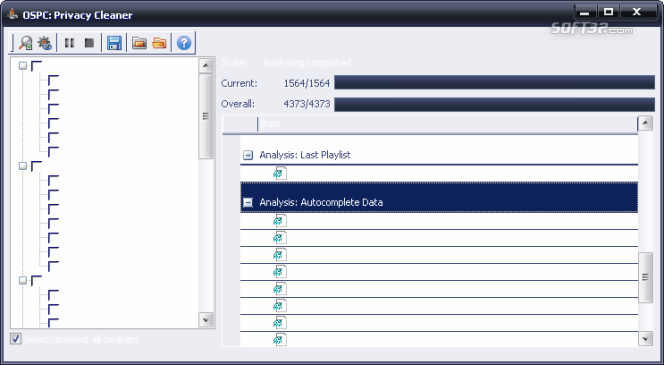Maximize the OSPC Privacy Cleaner window

pyautogui.click(x=609, y=12)
